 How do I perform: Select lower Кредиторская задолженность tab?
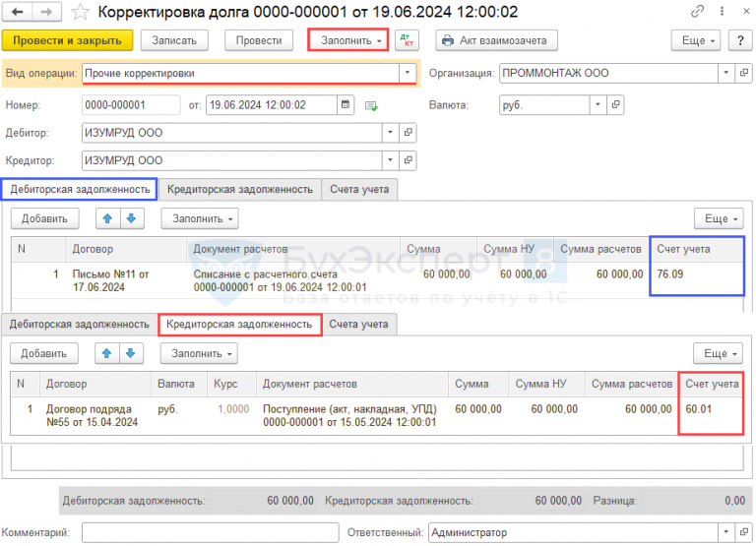pos(239,325)
